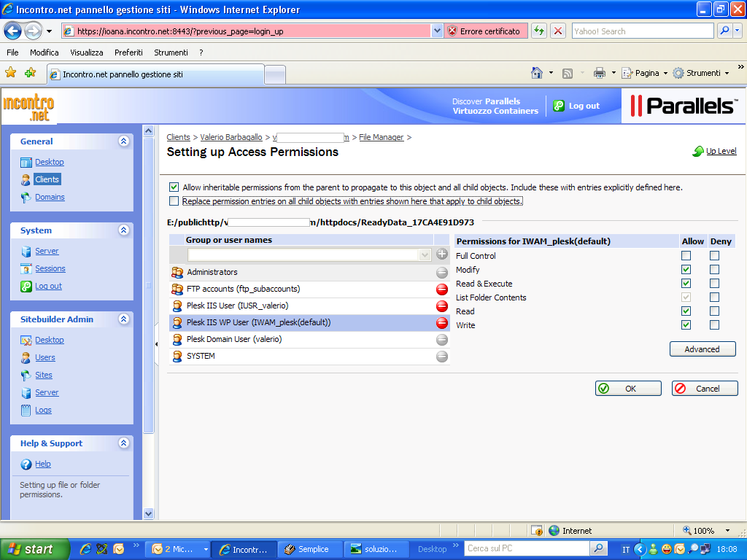Image resolution: width=747 pixels, height=560 pixels.
Task: Click the refresh page icon
Action: (x=539, y=31)
